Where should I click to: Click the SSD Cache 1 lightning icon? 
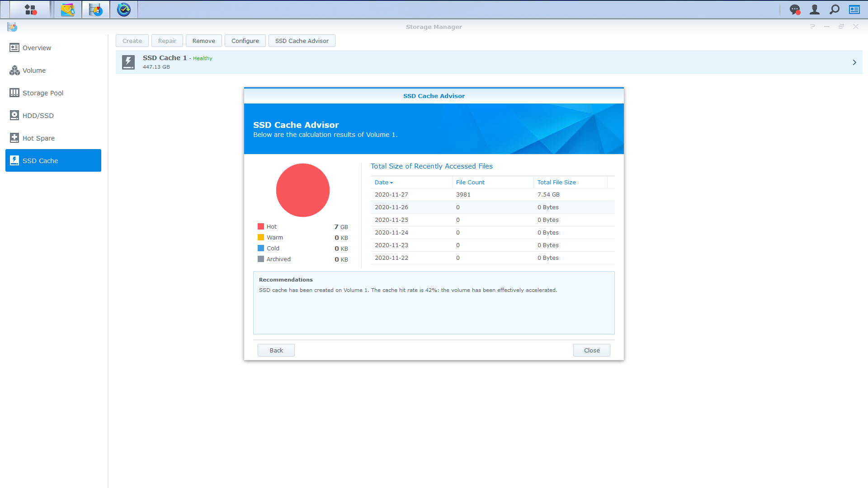point(128,62)
